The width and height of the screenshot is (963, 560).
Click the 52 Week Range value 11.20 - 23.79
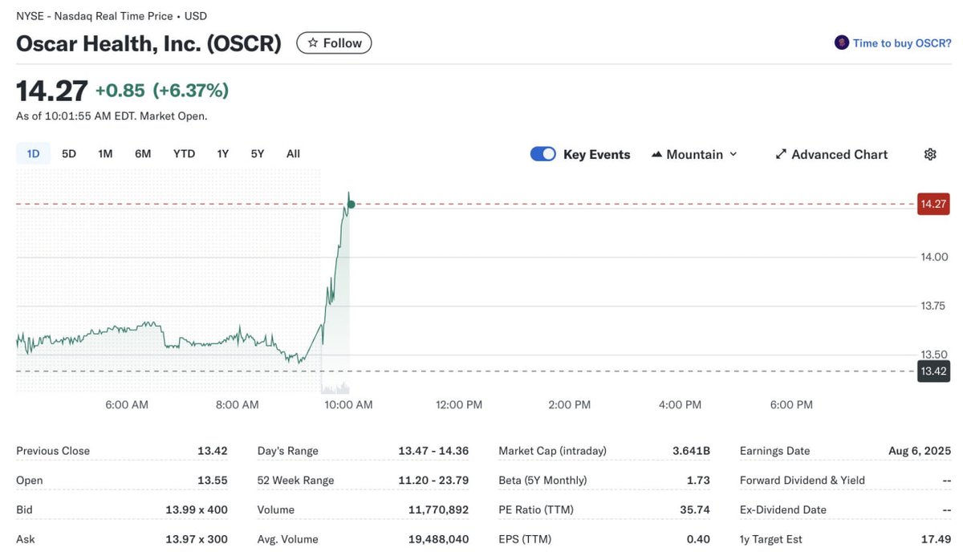click(x=433, y=481)
